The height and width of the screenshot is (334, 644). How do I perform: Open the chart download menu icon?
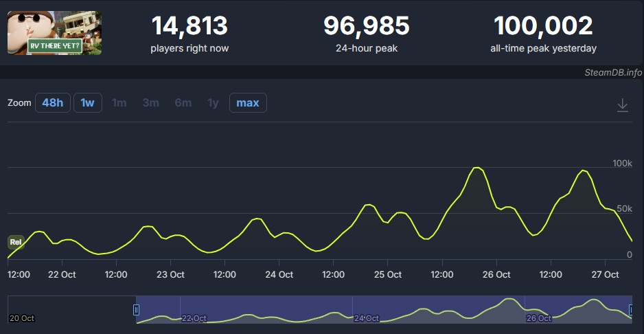[622, 105]
